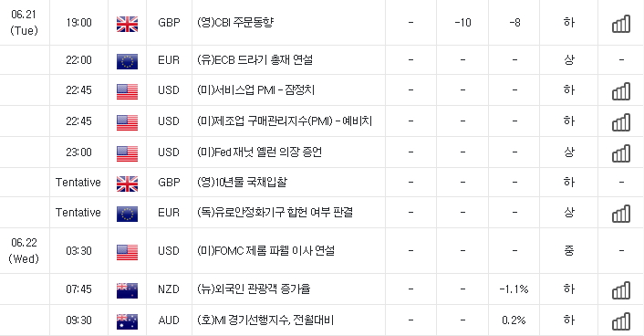Select the 06.21 (Tue) date cell
Image resolution: width=644 pixels, height=336 pixels.
tap(25, 23)
